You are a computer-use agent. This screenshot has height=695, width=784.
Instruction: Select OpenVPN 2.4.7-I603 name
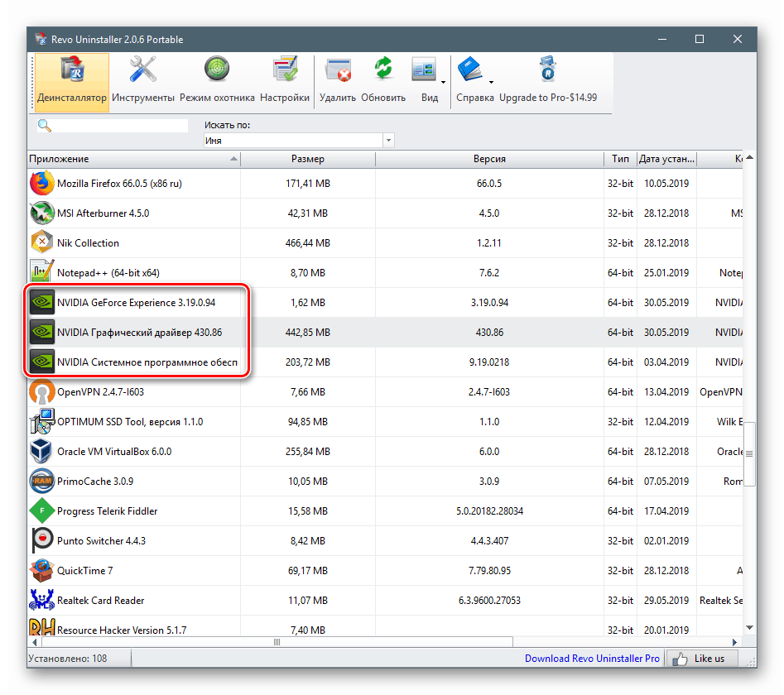click(x=100, y=391)
